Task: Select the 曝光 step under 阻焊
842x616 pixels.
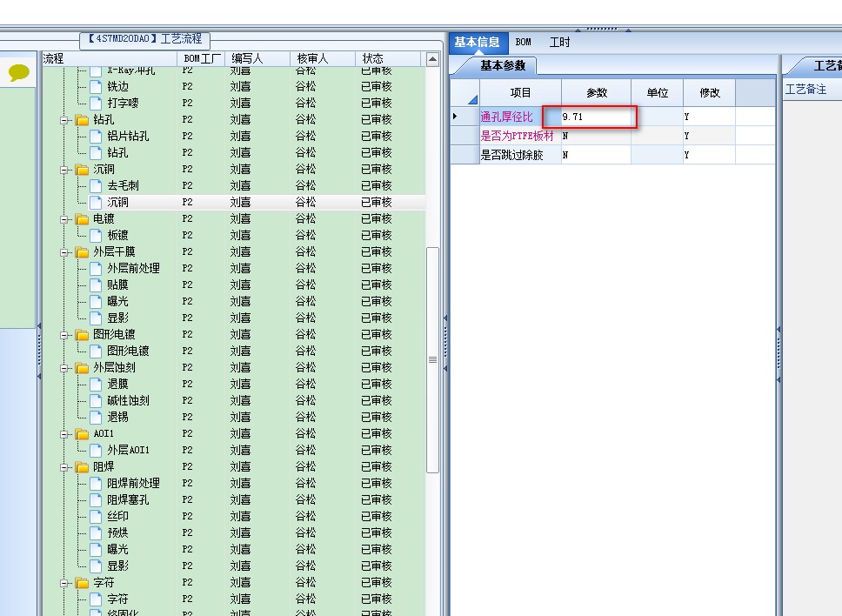Action: pos(117,549)
